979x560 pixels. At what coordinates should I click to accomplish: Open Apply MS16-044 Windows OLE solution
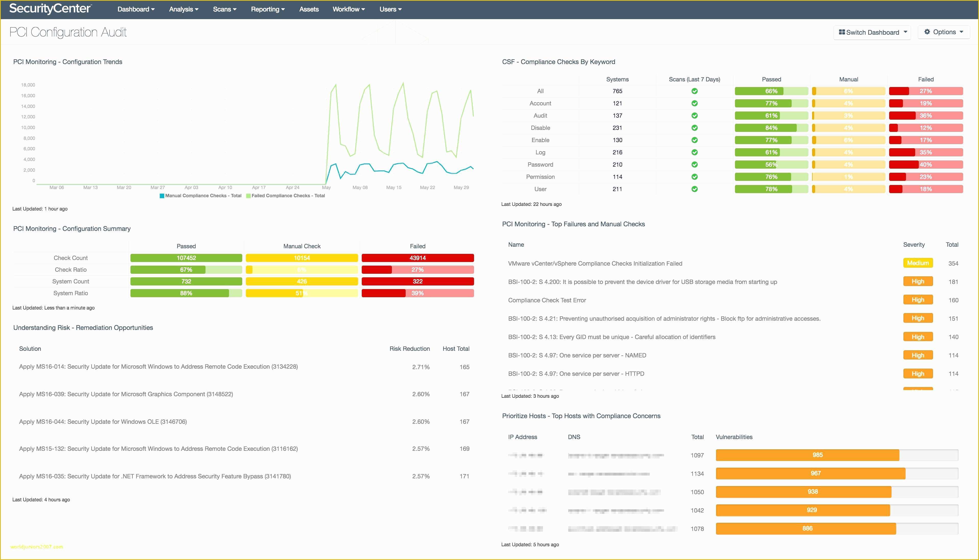point(103,422)
